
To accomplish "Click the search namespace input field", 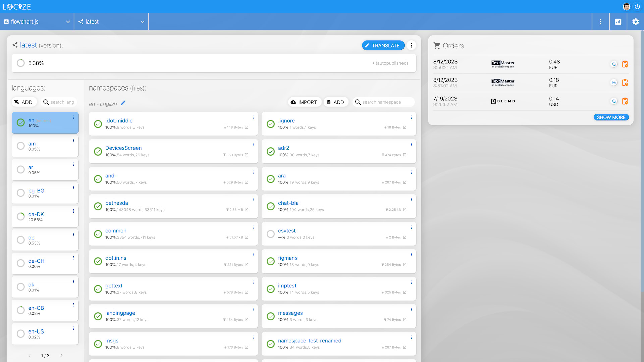I will pos(383,102).
